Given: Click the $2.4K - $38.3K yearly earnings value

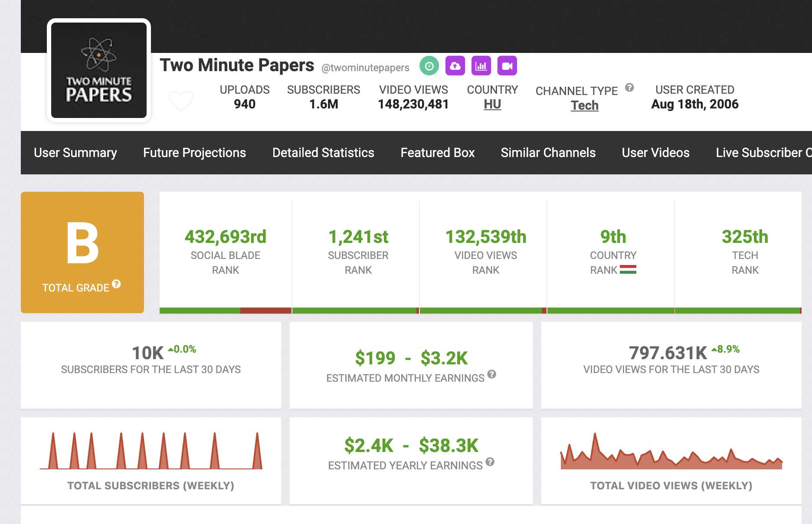Looking at the screenshot, I should coord(411,446).
